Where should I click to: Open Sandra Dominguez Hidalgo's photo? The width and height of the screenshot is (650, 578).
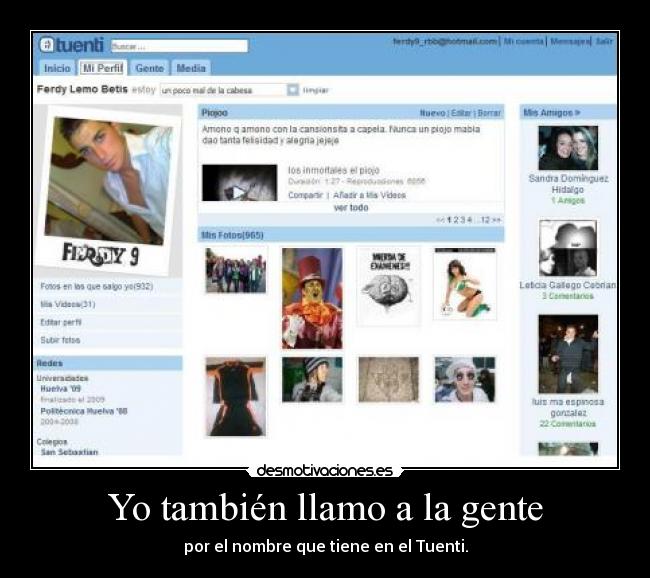click(568, 148)
